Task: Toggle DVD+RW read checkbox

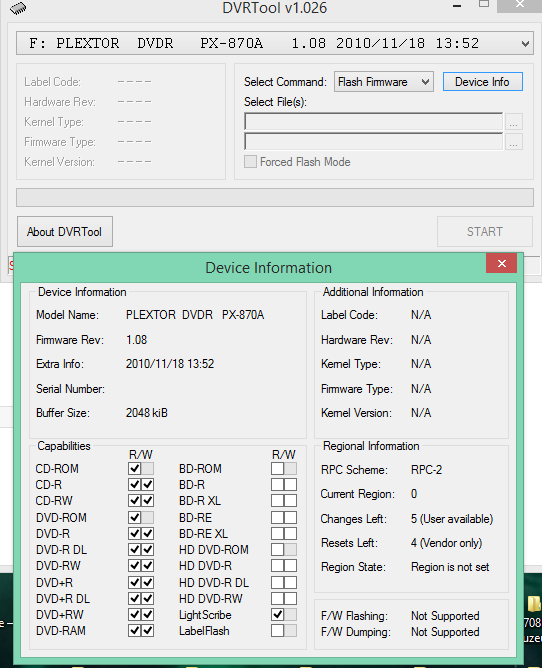Action: (135, 615)
